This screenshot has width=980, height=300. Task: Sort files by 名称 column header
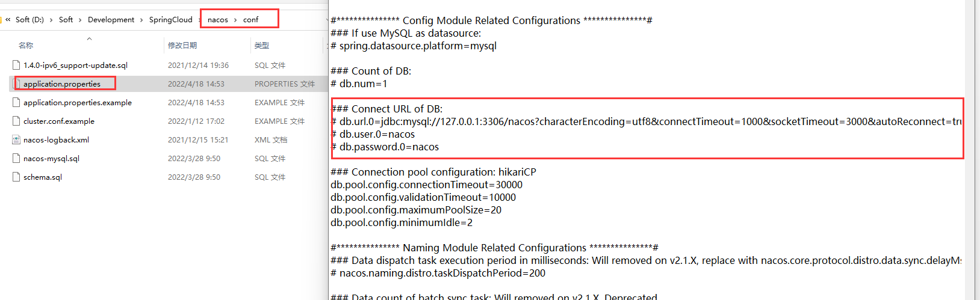pos(26,45)
